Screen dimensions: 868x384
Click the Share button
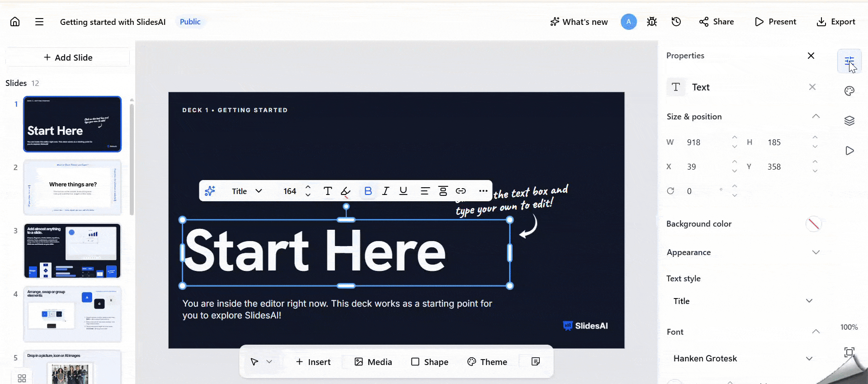[x=717, y=22]
